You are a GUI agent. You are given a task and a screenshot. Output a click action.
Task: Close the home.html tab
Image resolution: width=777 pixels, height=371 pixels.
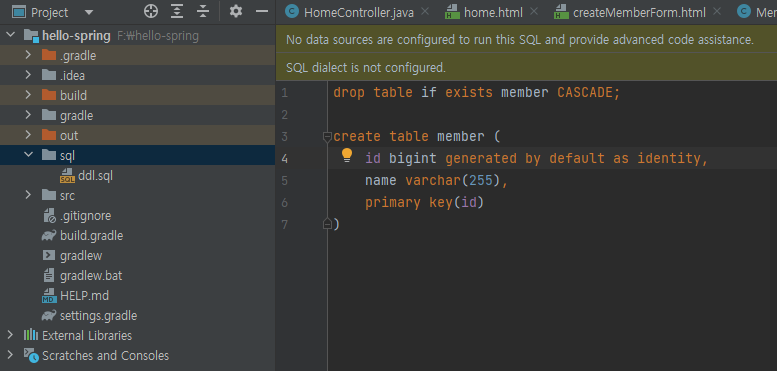(x=534, y=11)
